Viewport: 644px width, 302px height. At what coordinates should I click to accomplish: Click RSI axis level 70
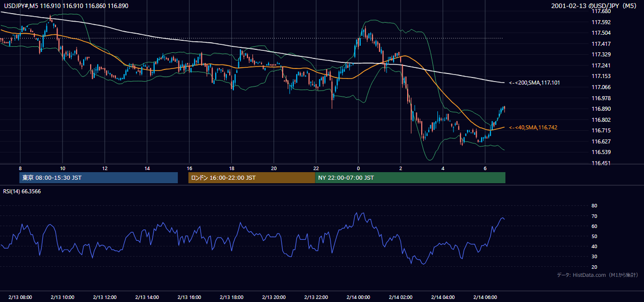[x=594, y=216]
